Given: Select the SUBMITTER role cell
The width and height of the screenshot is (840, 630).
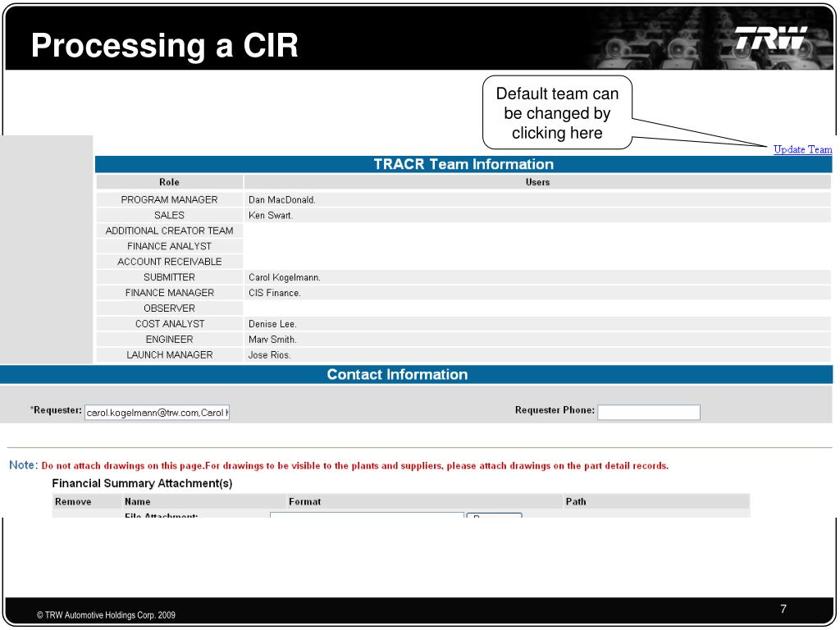Looking at the screenshot, I should pos(169,277).
